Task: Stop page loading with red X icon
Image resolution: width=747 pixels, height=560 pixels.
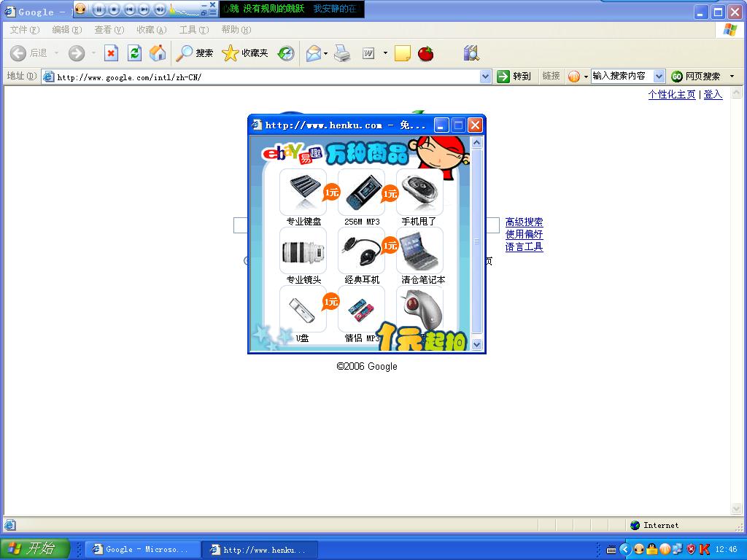Action: [111, 52]
